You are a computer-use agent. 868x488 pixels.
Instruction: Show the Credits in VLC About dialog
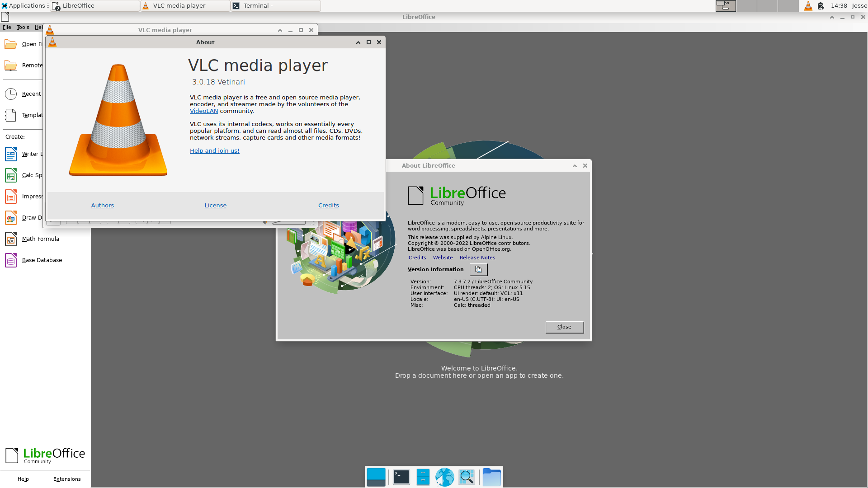[329, 206]
